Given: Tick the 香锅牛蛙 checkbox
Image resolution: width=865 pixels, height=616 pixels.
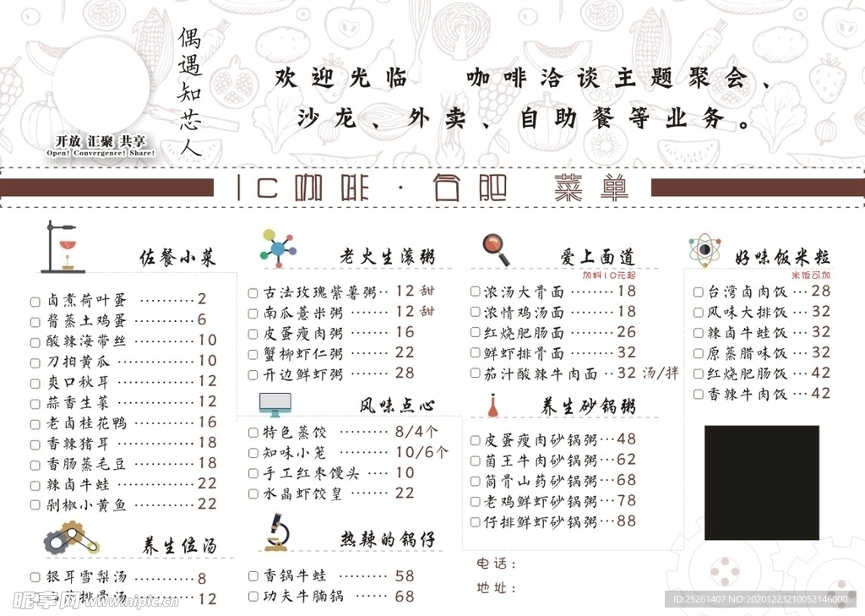Looking at the screenshot, I should point(253,576).
